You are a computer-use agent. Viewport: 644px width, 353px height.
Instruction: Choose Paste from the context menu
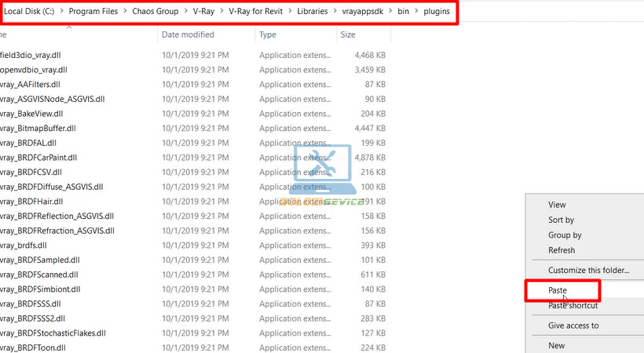click(558, 290)
